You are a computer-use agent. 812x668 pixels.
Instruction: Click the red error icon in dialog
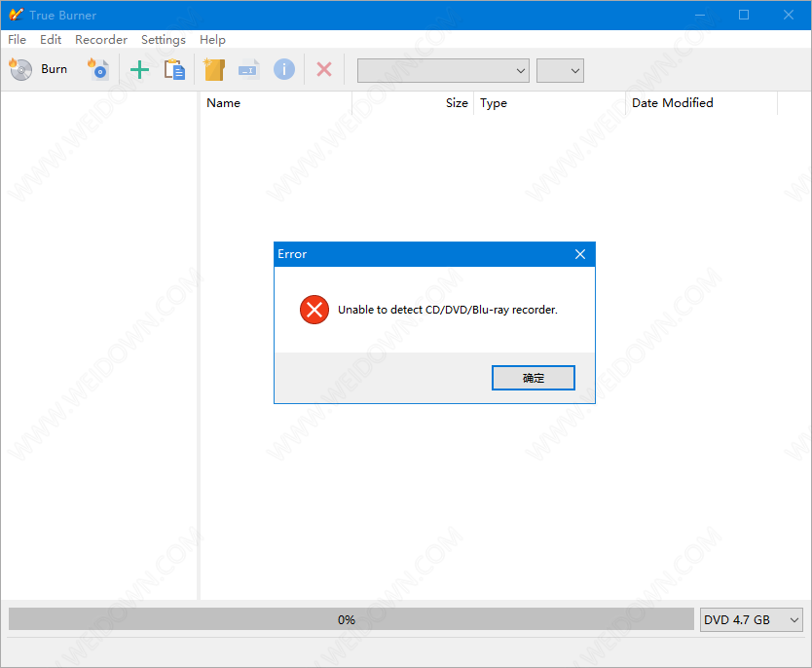click(314, 310)
